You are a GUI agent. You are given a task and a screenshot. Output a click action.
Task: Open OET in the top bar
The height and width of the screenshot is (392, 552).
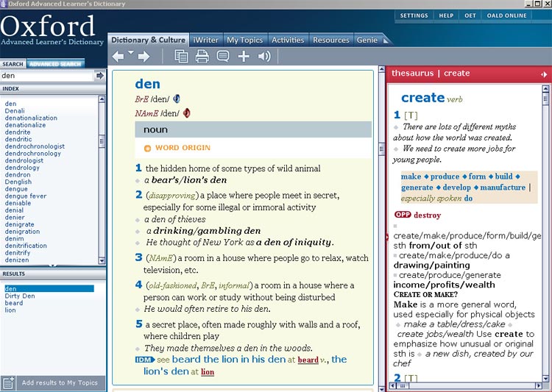pyautogui.click(x=470, y=15)
